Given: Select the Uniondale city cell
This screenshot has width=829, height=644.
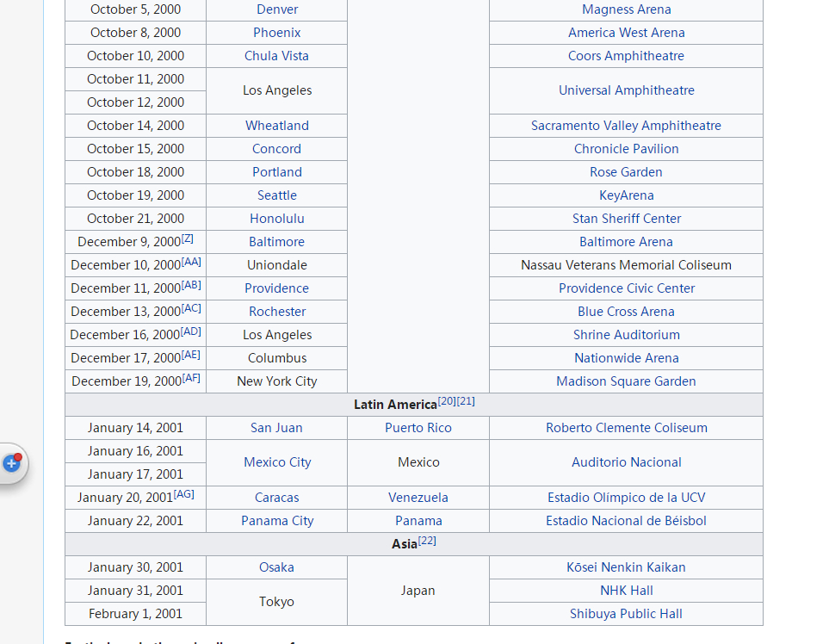Looking at the screenshot, I should [277, 265].
